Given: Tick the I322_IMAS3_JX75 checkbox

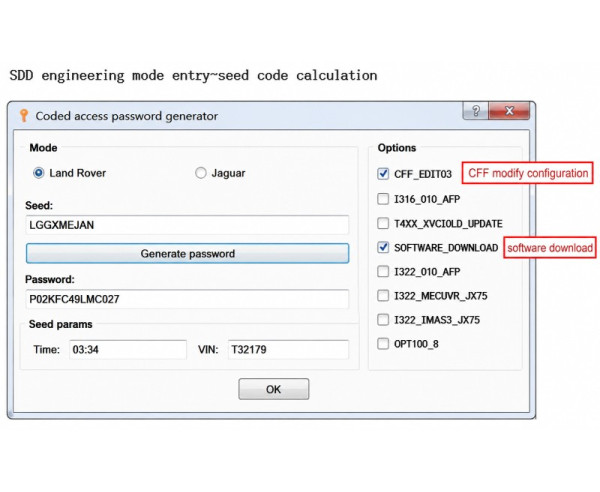Looking at the screenshot, I should tap(383, 319).
